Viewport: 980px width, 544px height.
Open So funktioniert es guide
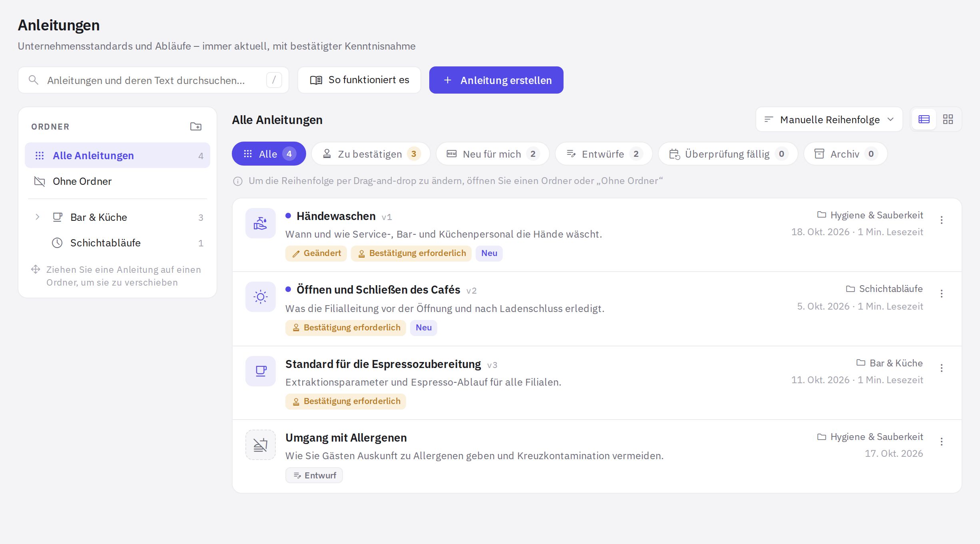359,80
